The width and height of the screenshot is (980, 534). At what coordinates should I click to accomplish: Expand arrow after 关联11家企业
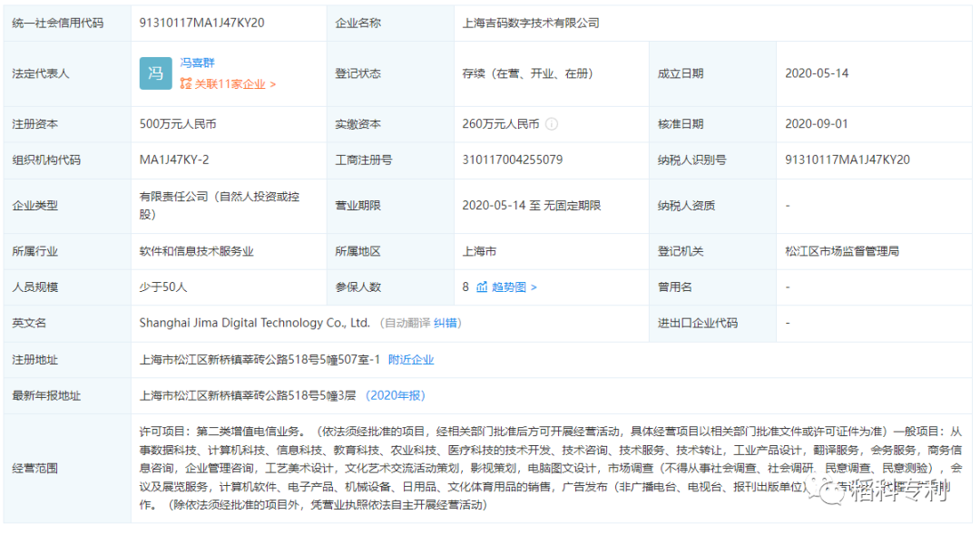272,84
